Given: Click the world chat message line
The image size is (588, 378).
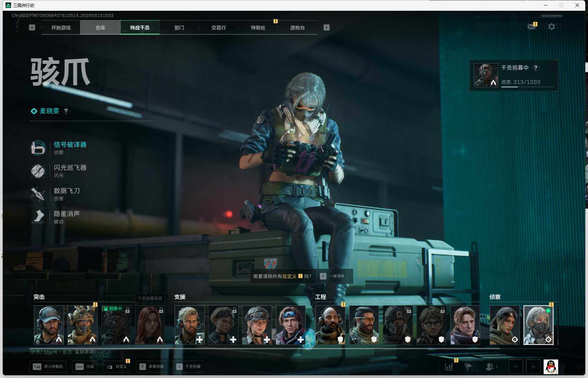Looking at the screenshot, I should (x=62, y=352).
